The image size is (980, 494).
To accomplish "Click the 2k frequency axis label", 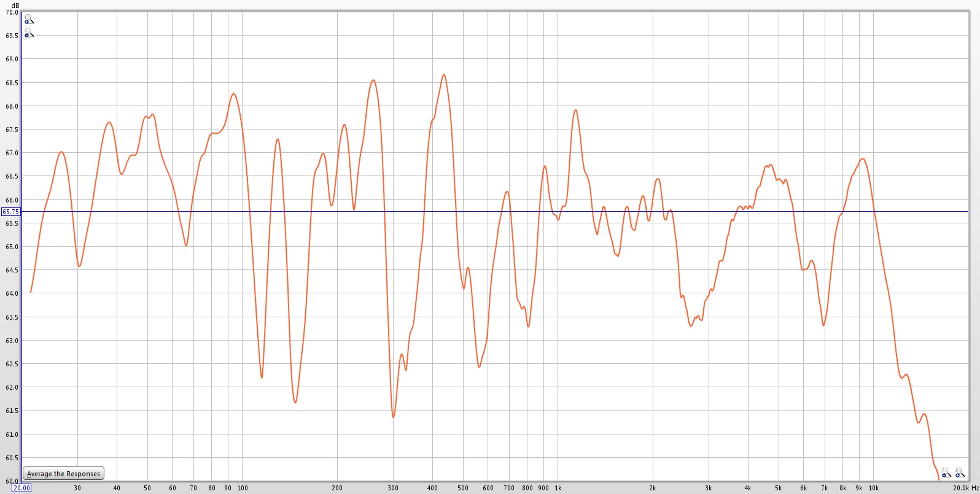I will click(653, 488).
